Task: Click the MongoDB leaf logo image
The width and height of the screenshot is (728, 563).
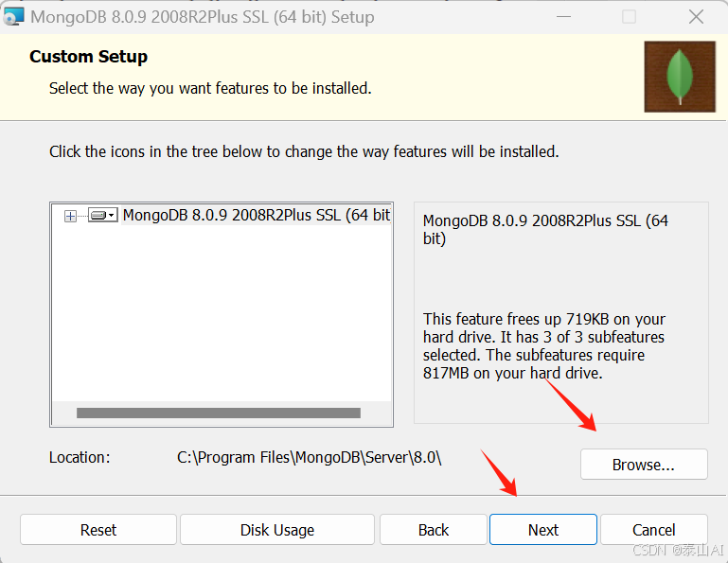Action: pos(680,77)
